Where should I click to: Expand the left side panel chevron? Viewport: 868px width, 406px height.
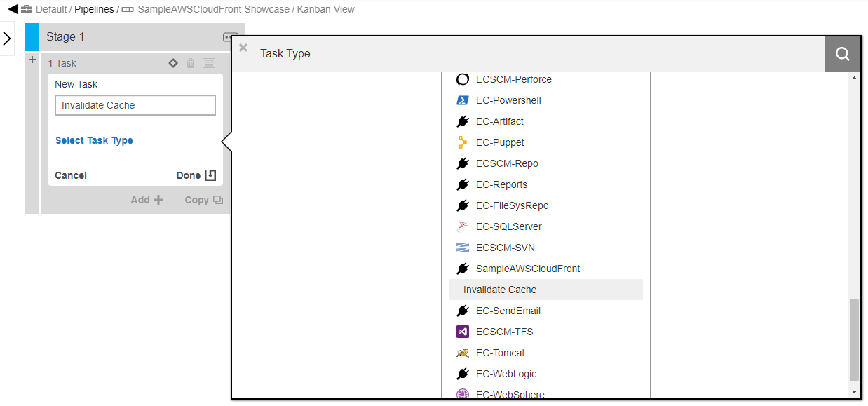pos(7,38)
